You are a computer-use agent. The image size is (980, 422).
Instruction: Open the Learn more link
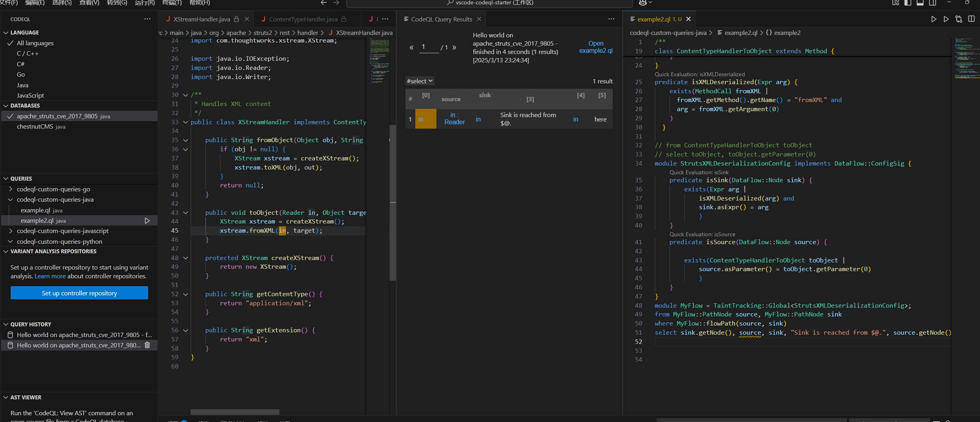point(50,276)
